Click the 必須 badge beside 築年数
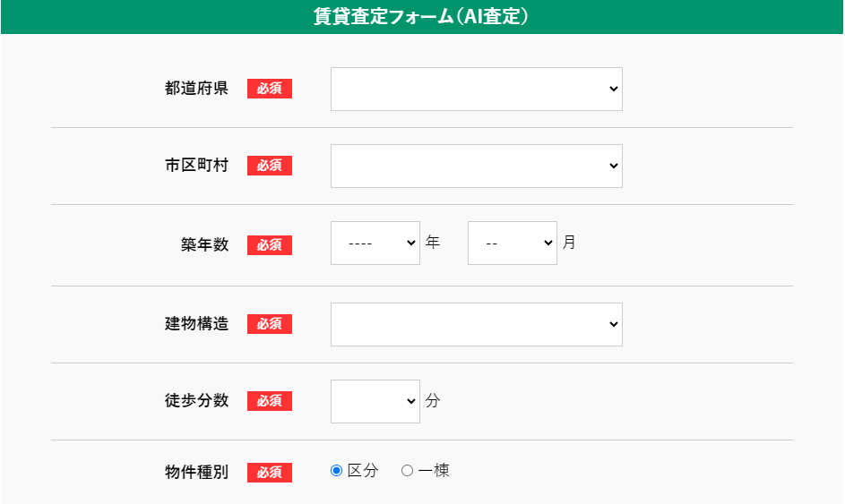Image resolution: width=845 pixels, height=504 pixels. coord(270,245)
